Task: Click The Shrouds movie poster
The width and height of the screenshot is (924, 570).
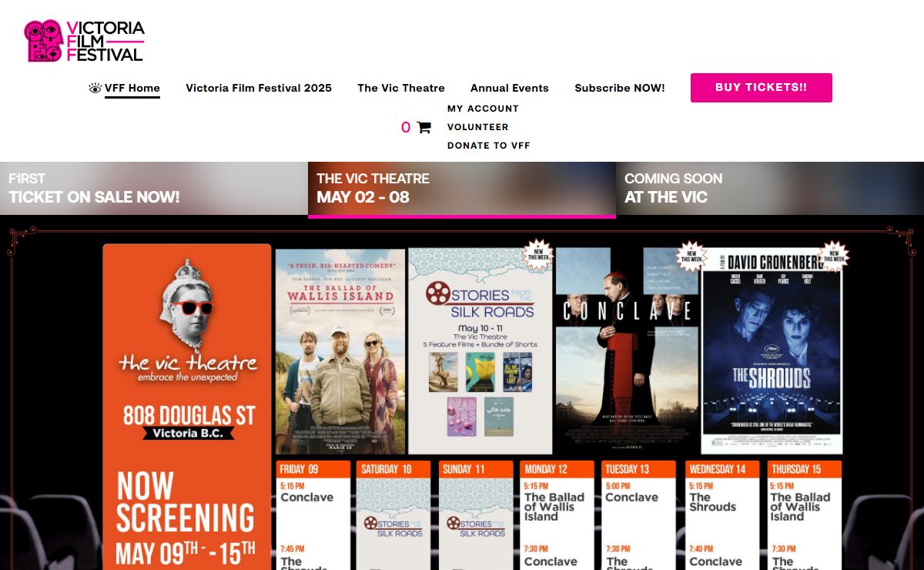Action: pyautogui.click(x=772, y=351)
